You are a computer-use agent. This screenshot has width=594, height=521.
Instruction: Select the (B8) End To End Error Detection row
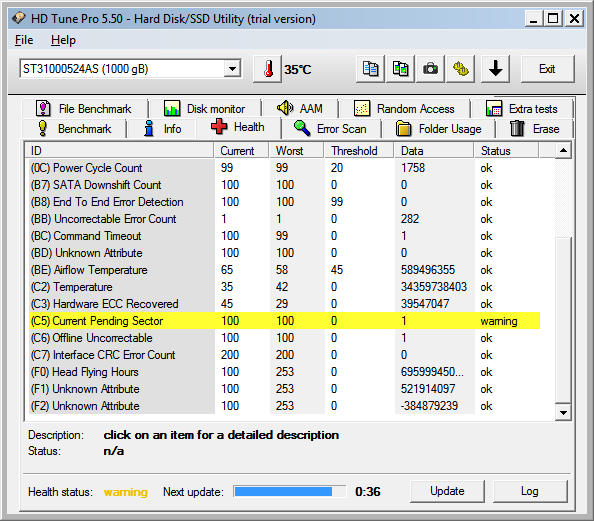[x=284, y=202]
